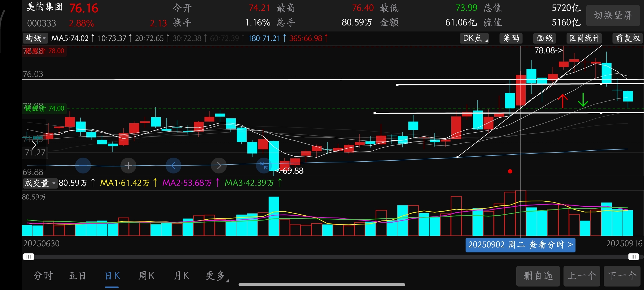Open the 更多 period menu
644x290 pixels.
(x=217, y=276)
